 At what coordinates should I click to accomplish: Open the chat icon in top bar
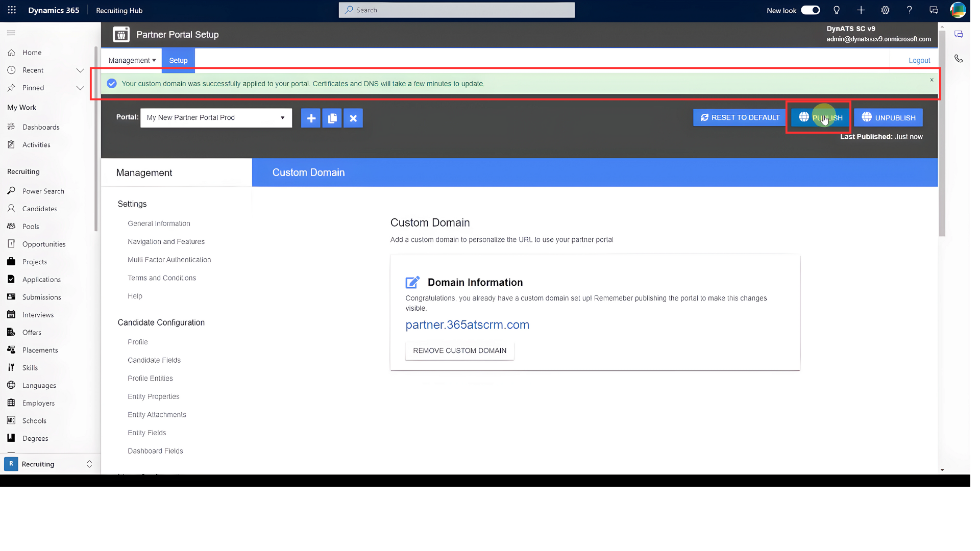click(934, 10)
